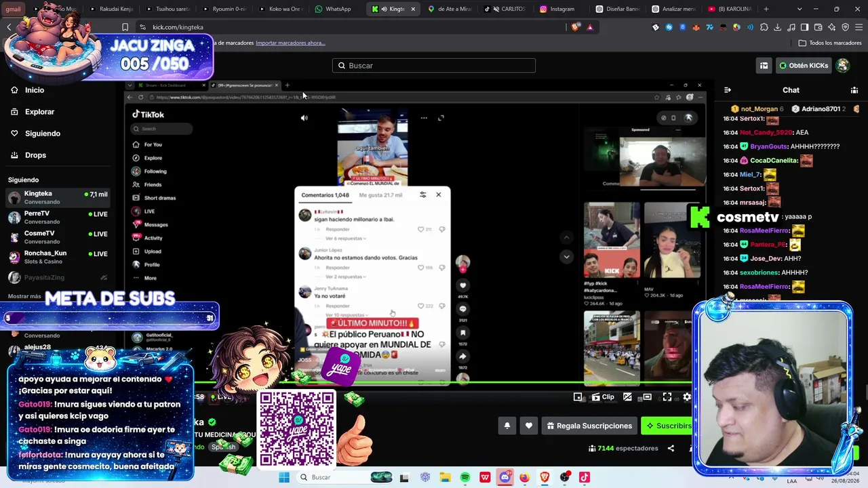
Task: Expand Ver 2 respuestas under Junior López
Action: point(346,277)
